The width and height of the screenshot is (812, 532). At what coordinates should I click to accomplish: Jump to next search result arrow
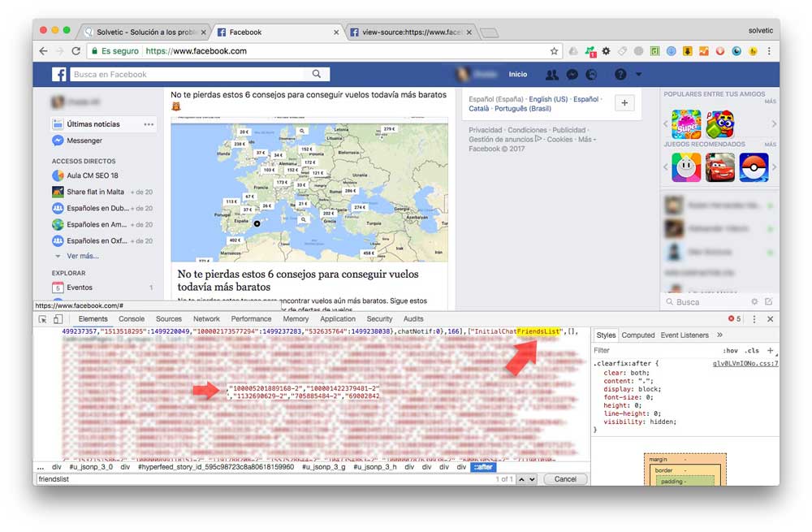[532, 479]
